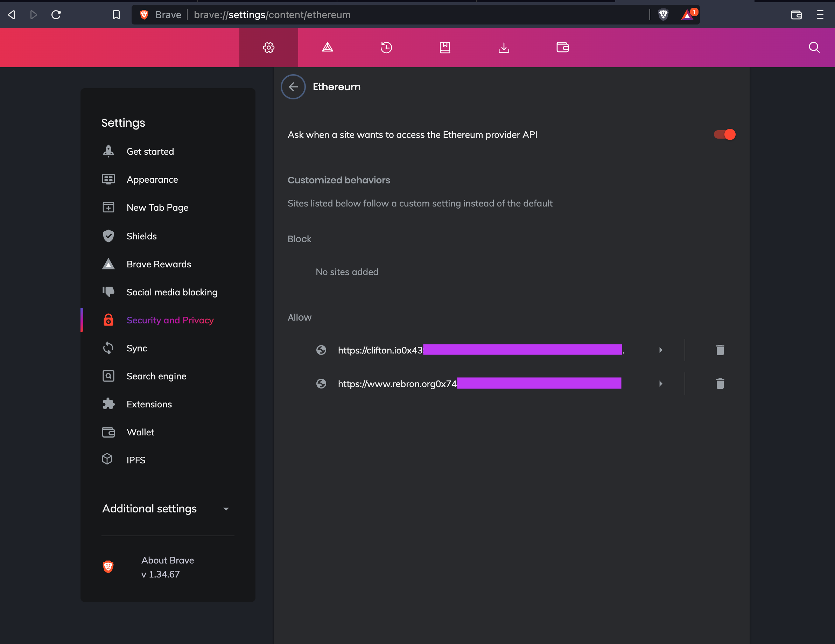Switch to the Appearance settings section
Image resolution: width=835 pixels, height=644 pixels.
pyautogui.click(x=153, y=179)
